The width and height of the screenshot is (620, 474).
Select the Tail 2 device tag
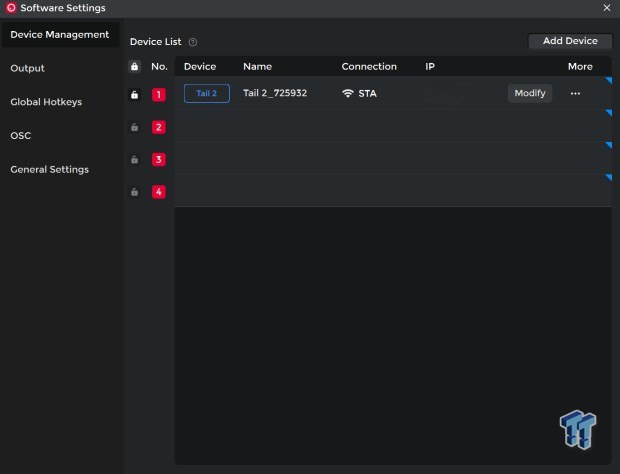[x=207, y=93]
